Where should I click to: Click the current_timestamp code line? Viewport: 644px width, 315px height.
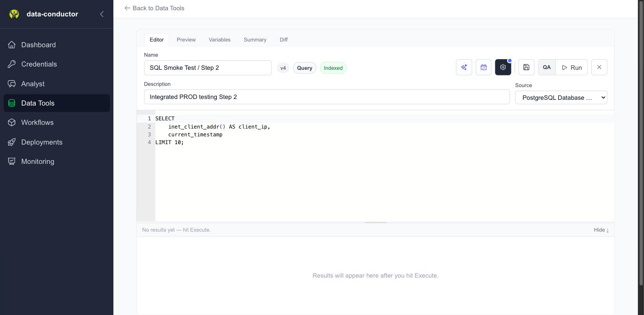coord(385,134)
